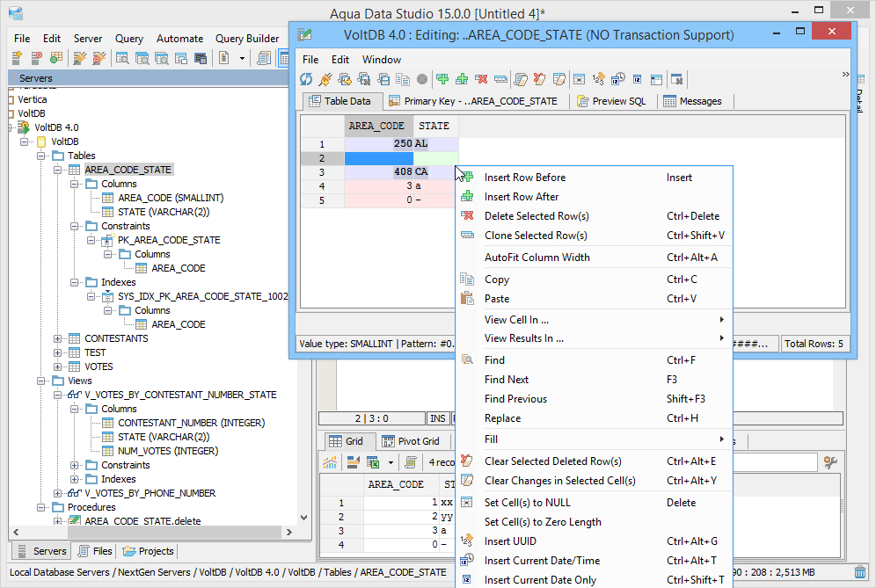
Task: Open the Automate menu in the main window
Action: [179, 39]
